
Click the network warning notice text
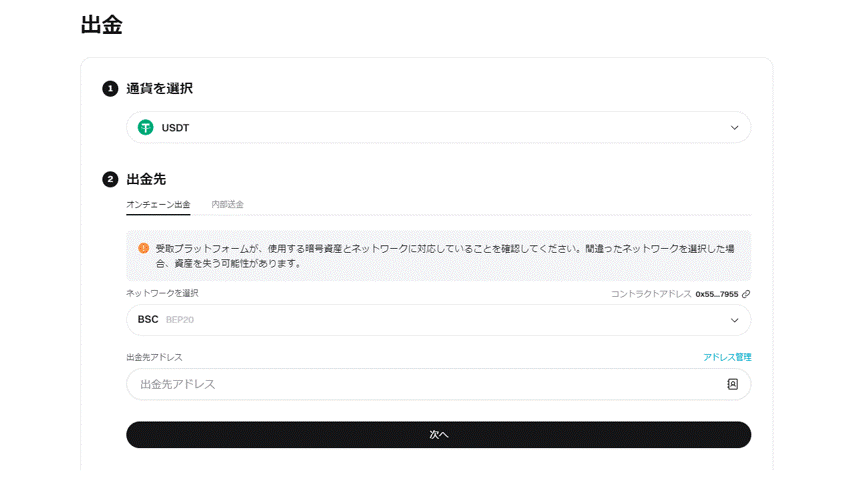[x=450, y=256]
